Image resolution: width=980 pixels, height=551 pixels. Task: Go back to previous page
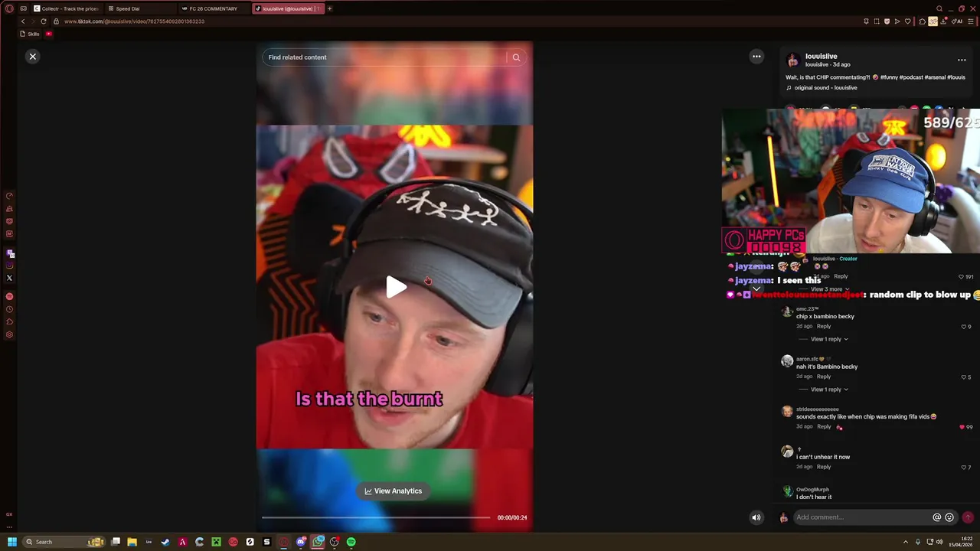(x=23, y=21)
